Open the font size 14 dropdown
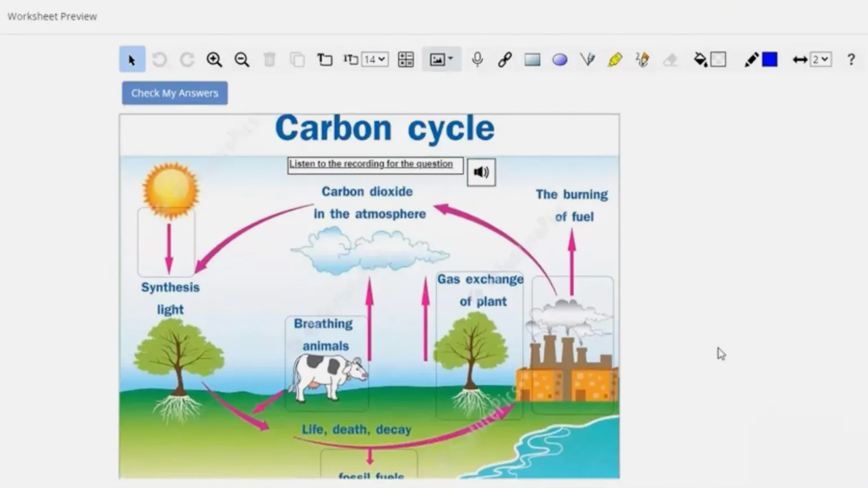The width and height of the screenshot is (868, 488). tap(375, 60)
